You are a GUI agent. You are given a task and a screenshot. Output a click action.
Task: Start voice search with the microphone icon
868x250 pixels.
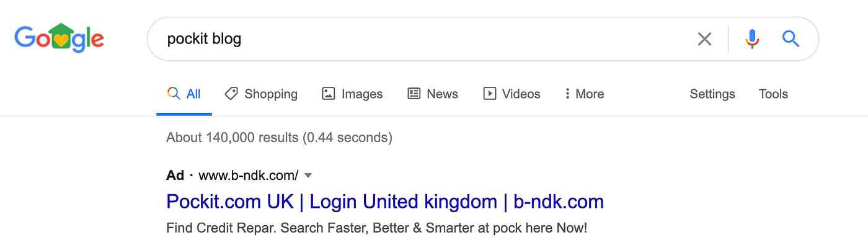[752, 39]
